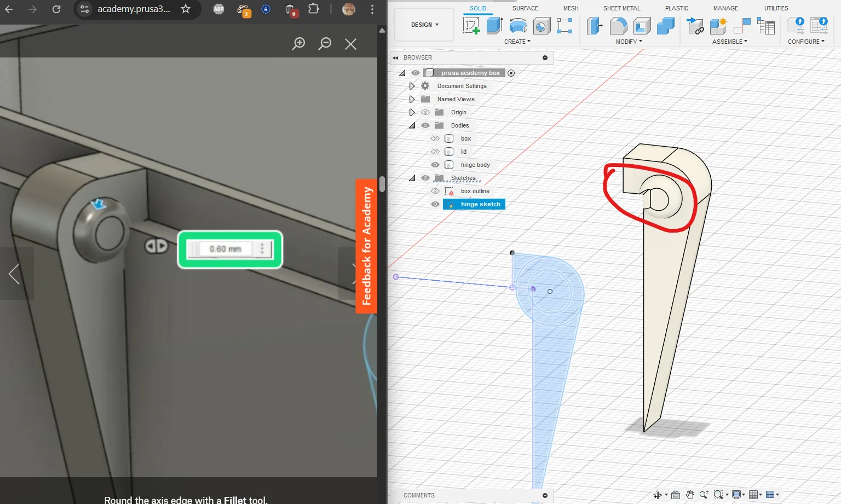This screenshot has height=504, width=841.
Task: Toggle visibility of the Sketches folder
Action: [425, 178]
